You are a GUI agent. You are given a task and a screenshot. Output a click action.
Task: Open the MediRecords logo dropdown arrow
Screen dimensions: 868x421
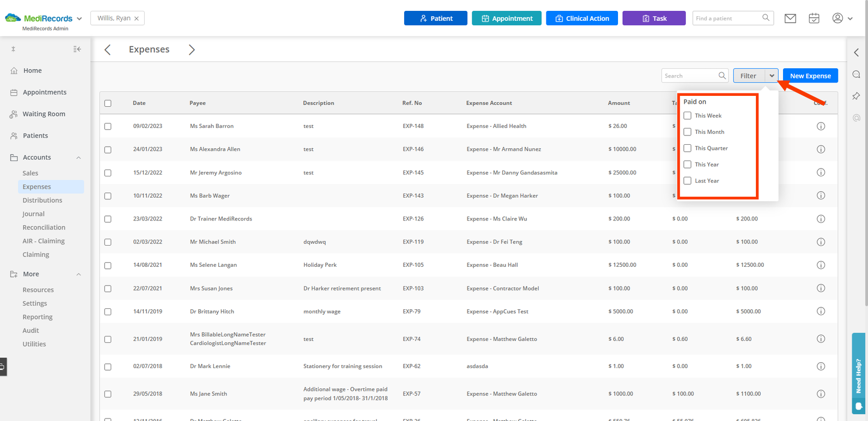[79, 19]
